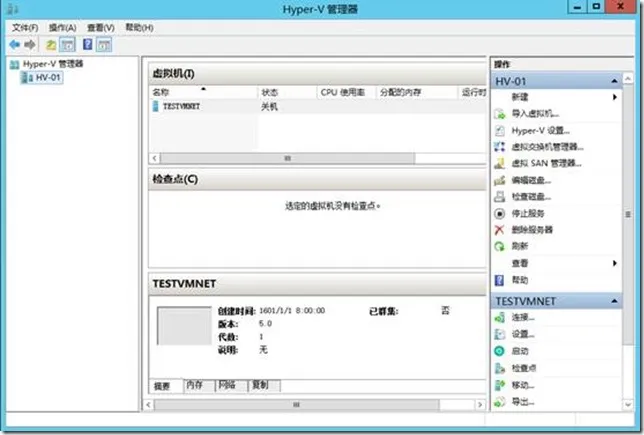Open 虚拟交换机管理器 virtual switch manager icon
644x435 pixels.
(x=499, y=147)
